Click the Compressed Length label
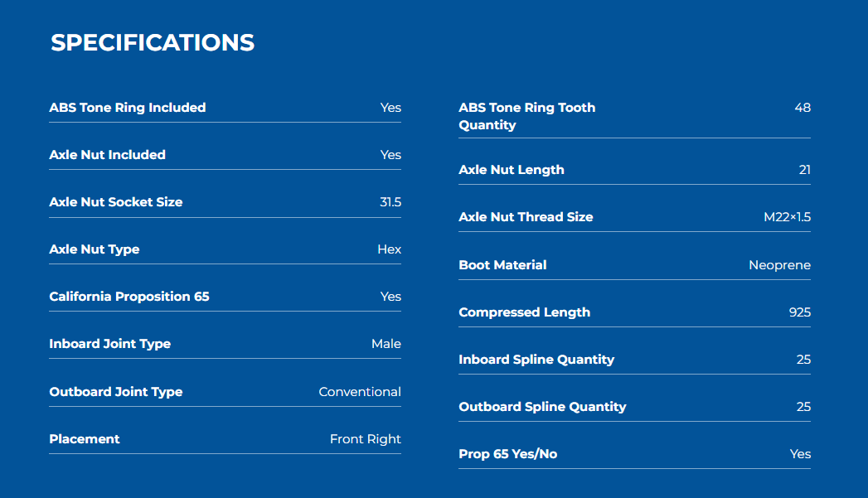Image resolution: width=868 pixels, height=498 pixels. click(524, 312)
